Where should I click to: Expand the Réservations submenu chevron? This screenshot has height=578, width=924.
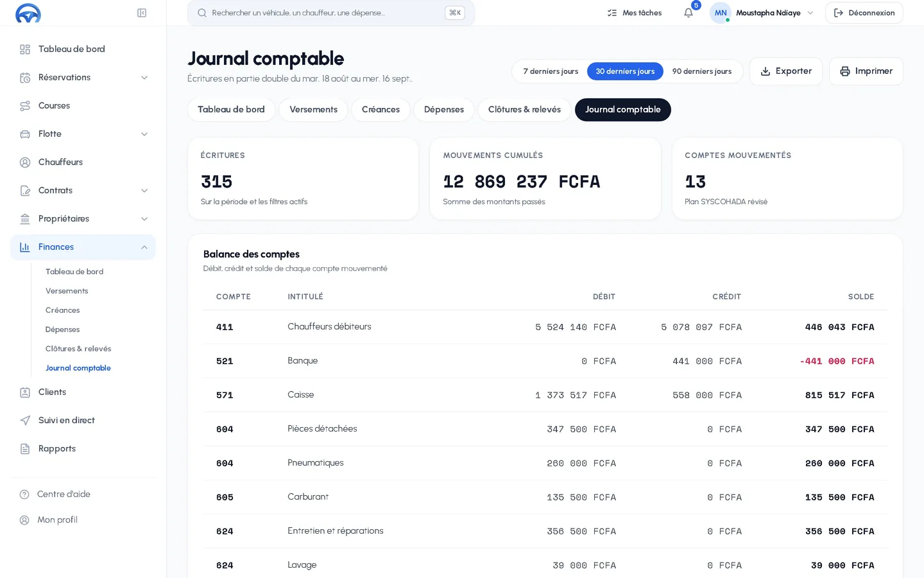(x=144, y=78)
